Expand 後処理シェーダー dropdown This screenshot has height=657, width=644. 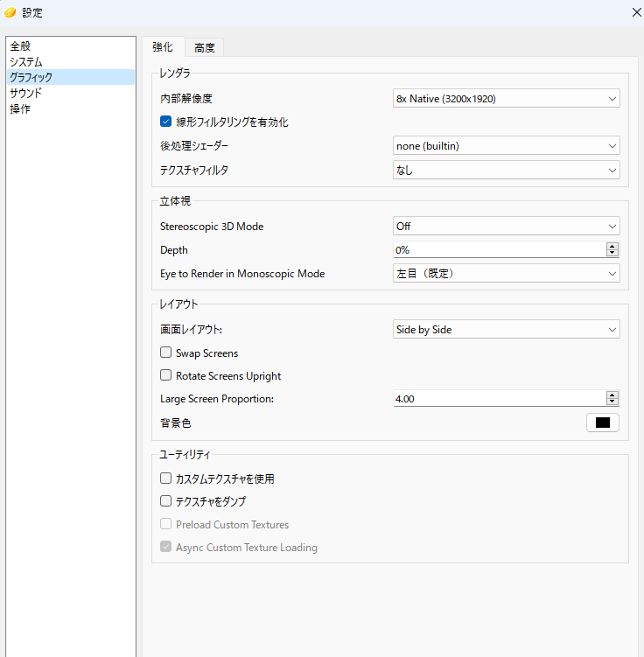506,146
